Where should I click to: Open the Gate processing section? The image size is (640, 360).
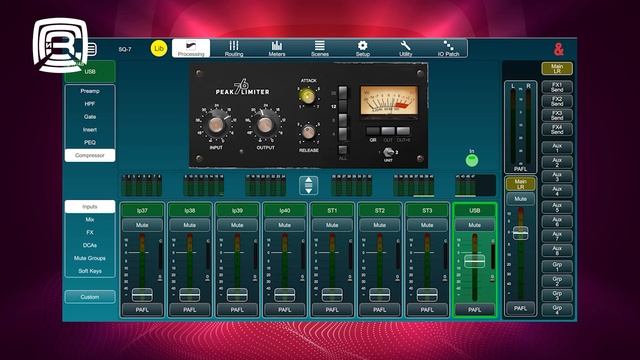click(x=90, y=117)
